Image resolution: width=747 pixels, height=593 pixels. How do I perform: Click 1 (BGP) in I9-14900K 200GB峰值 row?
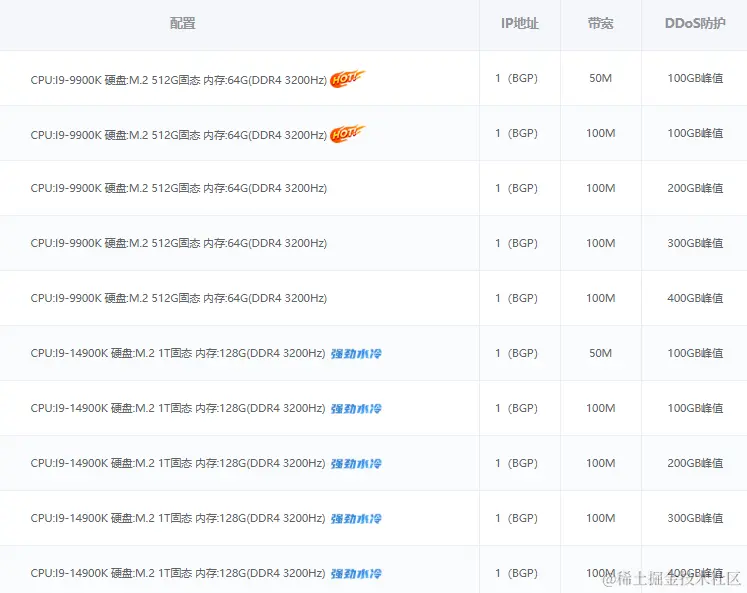[516, 463]
